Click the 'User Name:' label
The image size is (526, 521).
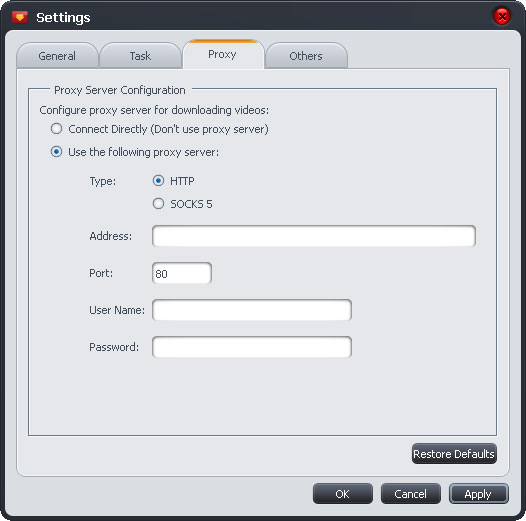(117, 310)
